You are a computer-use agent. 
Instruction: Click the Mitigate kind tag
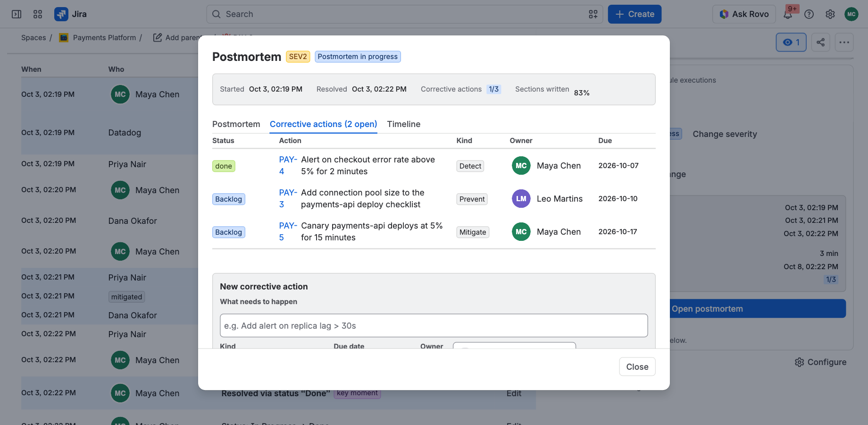[x=473, y=232]
